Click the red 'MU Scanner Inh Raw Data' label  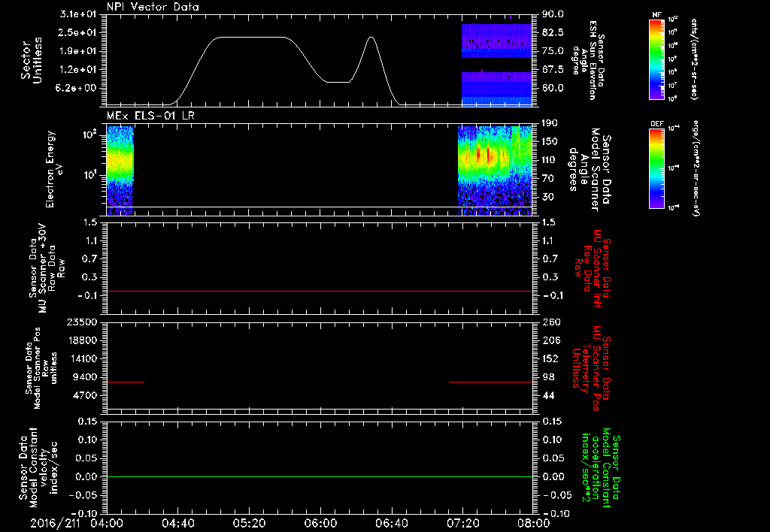point(594,268)
